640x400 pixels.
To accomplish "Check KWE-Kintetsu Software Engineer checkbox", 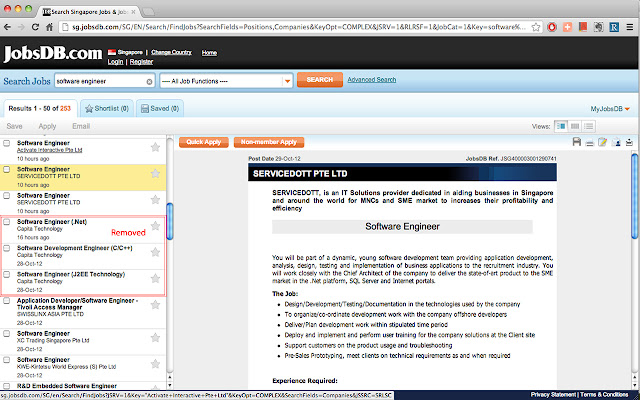I will click(7, 360).
